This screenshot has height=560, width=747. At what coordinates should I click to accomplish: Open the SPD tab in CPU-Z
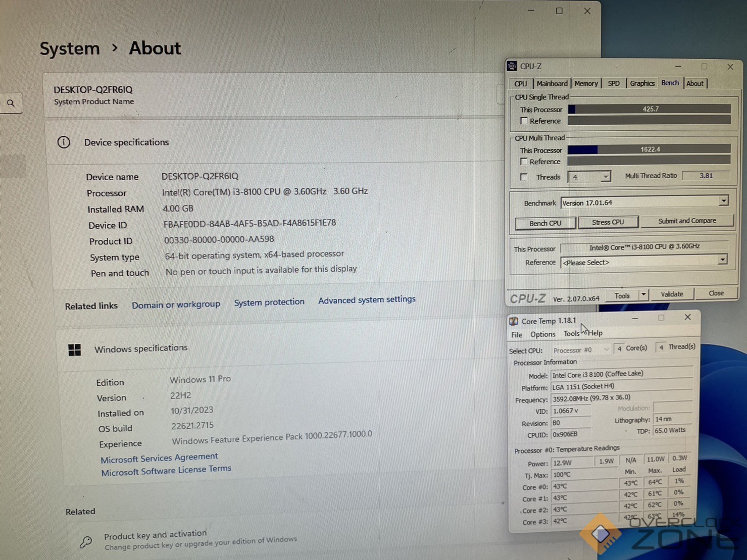pyautogui.click(x=614, y=83)
